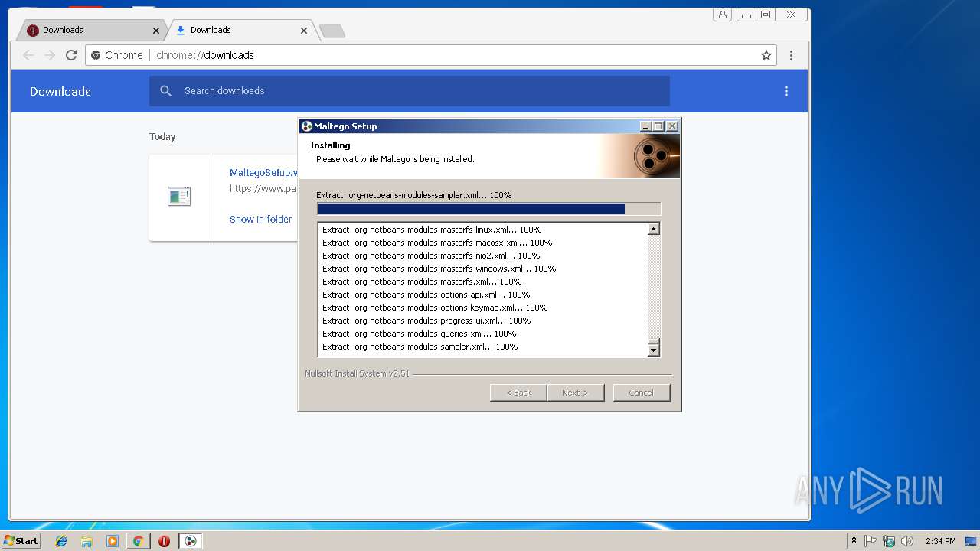Reload the downloads page
This screenshot has height=551, width=980.
click(x=71, y=55)
